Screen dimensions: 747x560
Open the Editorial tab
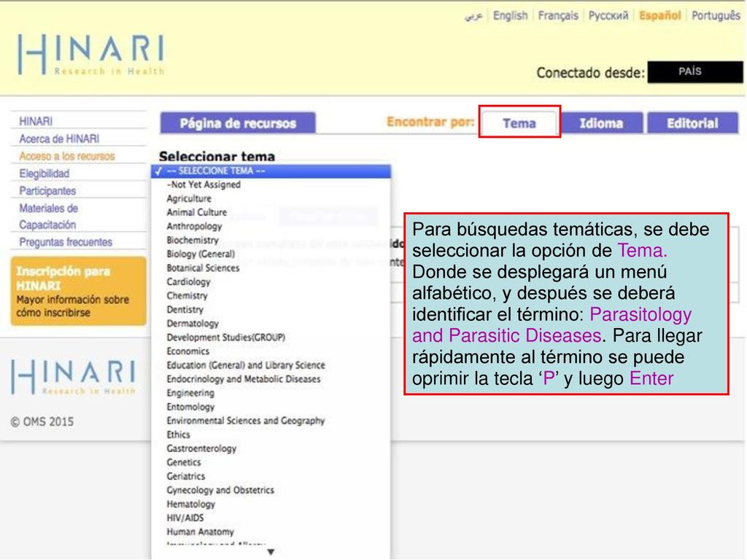692,123
